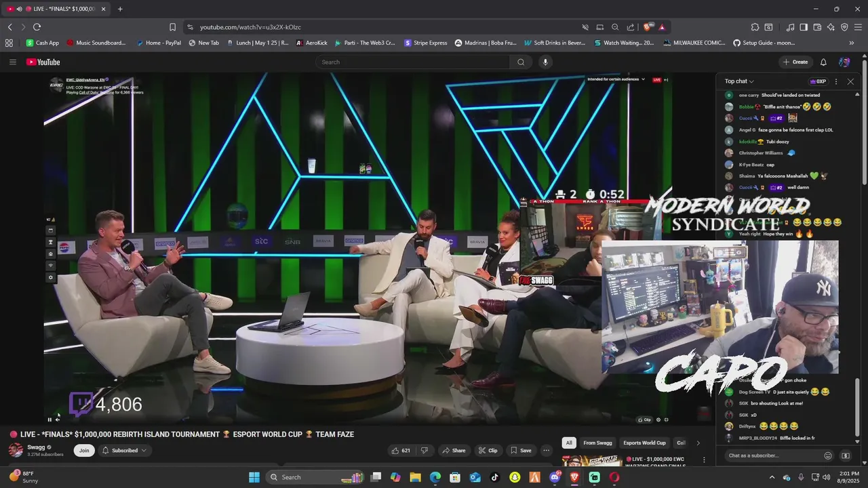Image resolution: width=868 pixels, height=488 pixels.
Task: Focus the YouTube search box
Action: [414, 62]
